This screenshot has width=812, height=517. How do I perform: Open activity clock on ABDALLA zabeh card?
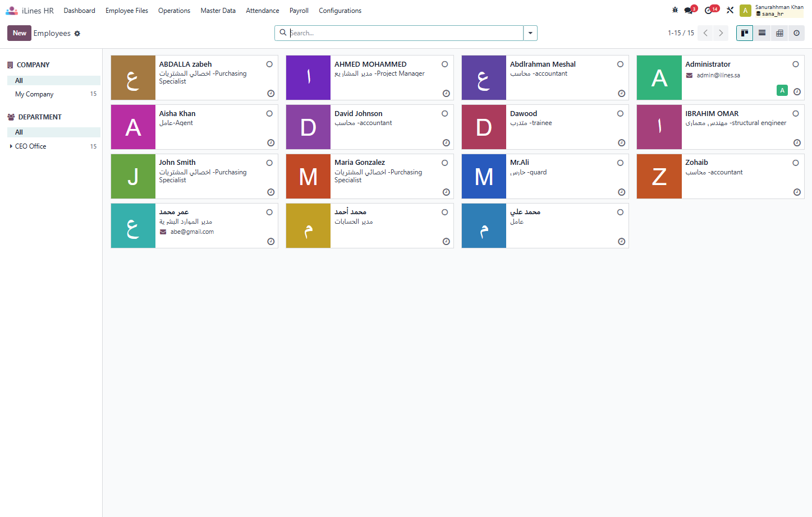coord(271,94)
